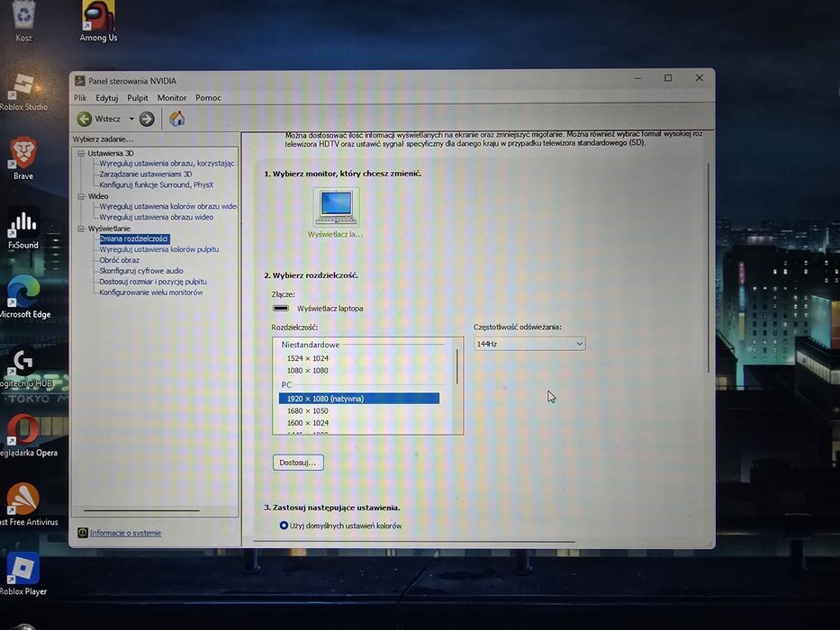Open the Pomoc menu
The width and height of the screenshot is (840, 630).
[208, 98]
